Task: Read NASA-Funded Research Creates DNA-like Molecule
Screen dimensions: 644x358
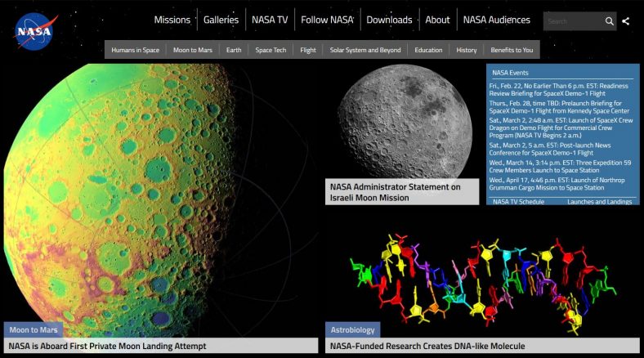Action: point(427,346)
